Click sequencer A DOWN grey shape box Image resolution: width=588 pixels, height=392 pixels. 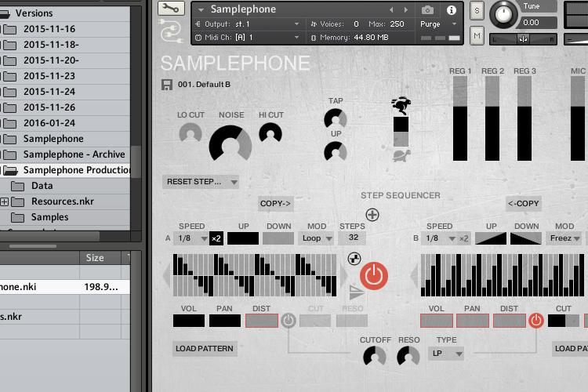pos(278,238)
